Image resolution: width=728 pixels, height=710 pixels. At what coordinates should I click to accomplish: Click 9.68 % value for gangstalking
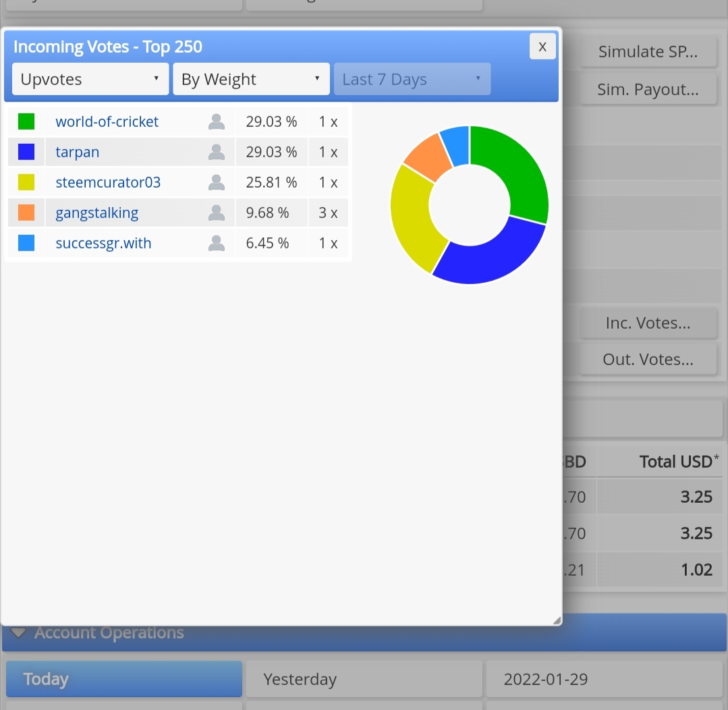click(x=267, y=213)
